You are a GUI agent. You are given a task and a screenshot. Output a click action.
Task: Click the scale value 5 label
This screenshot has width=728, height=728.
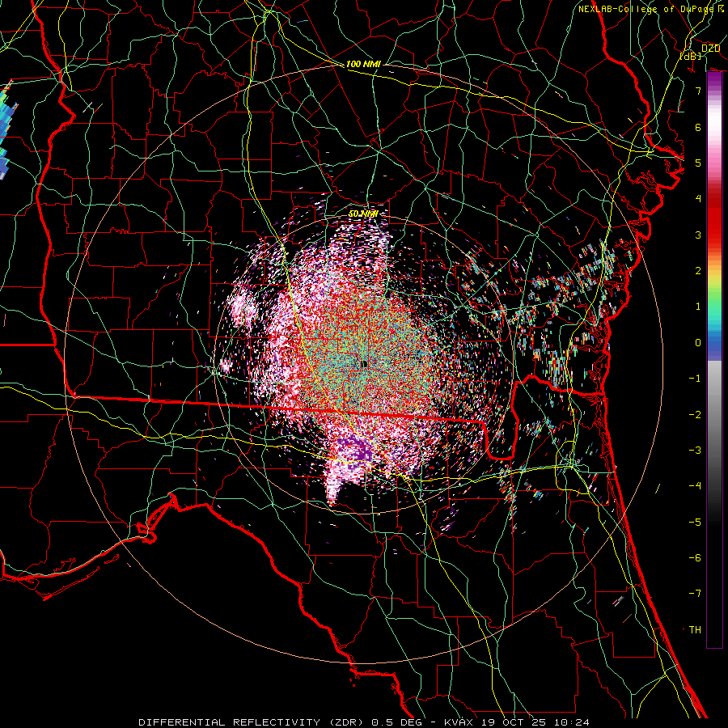pyautogui.click(x=698, y=163)
